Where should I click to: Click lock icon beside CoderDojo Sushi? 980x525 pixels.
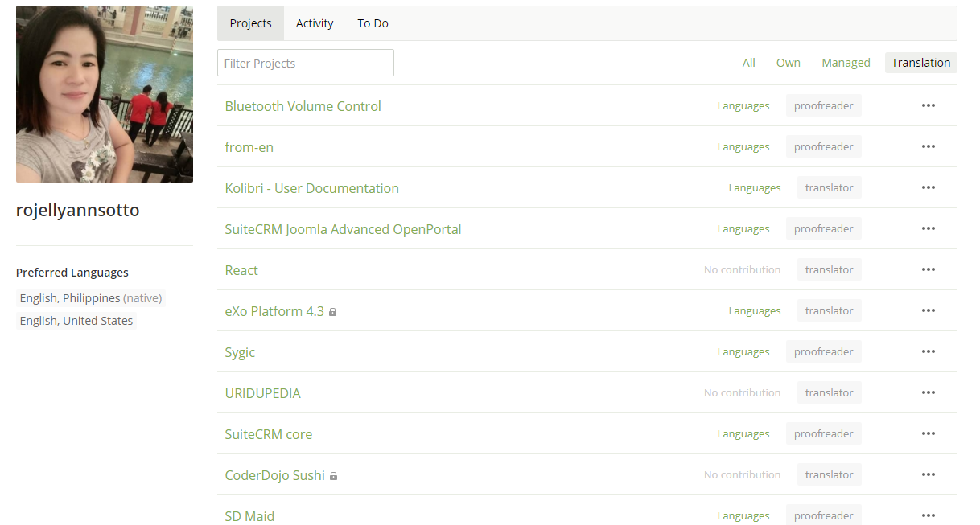[x=333, y=476]
